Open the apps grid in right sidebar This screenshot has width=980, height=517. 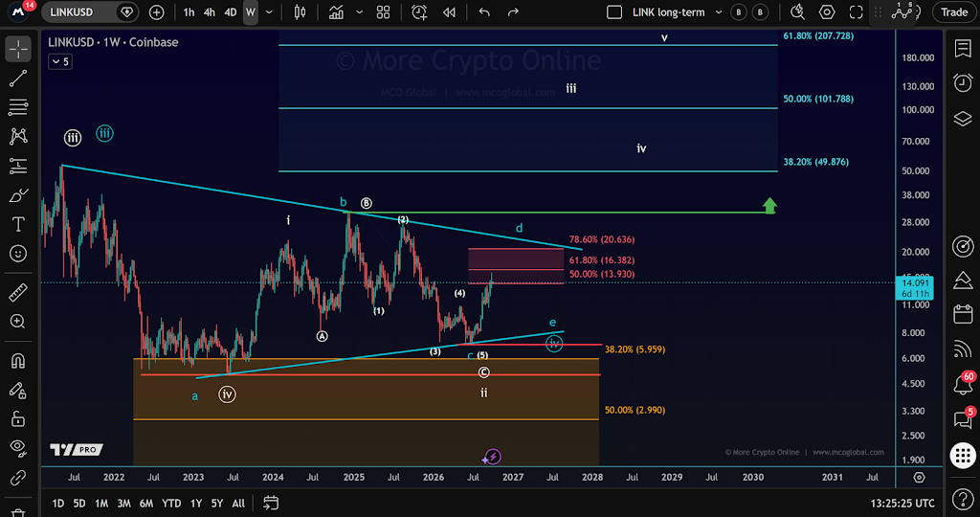pos(963,455)
